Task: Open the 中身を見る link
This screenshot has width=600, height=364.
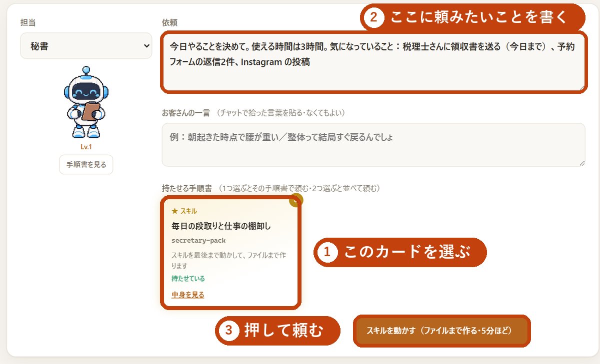Action: 187,295
